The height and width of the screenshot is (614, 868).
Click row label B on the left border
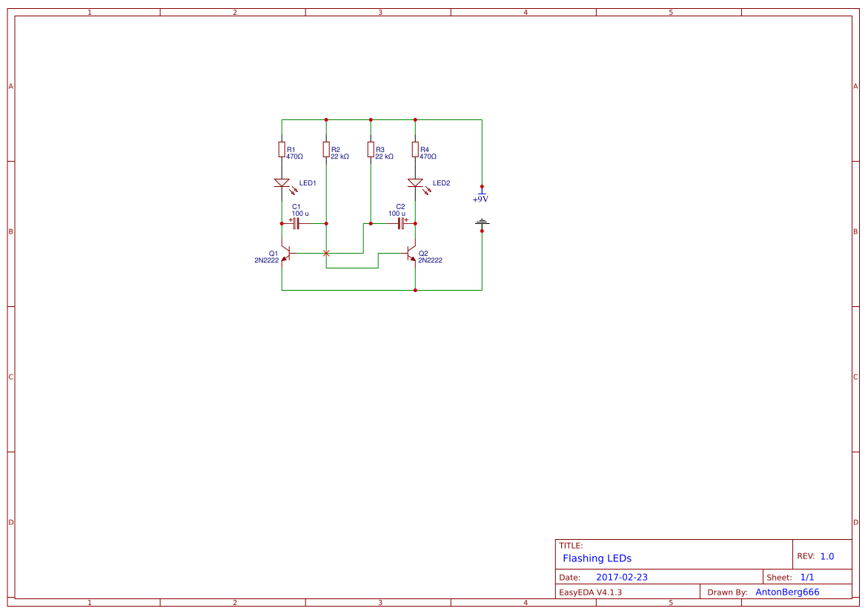click(10, 231)
